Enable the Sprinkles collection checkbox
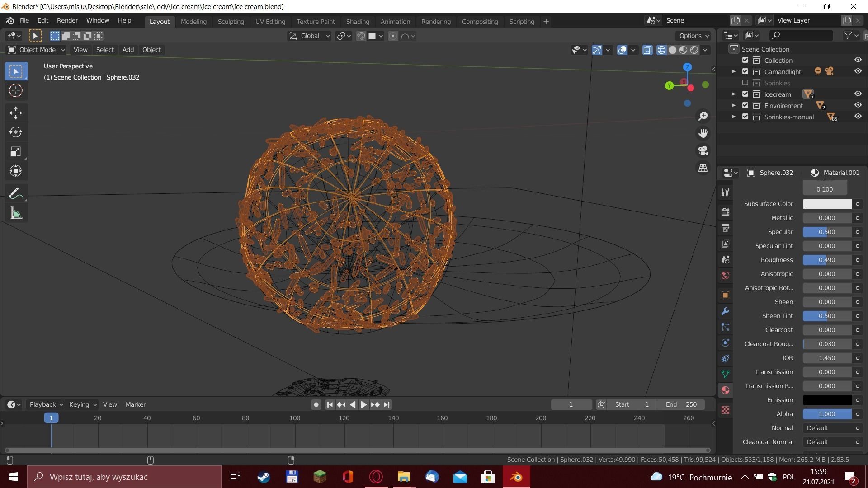 (745, 83)
